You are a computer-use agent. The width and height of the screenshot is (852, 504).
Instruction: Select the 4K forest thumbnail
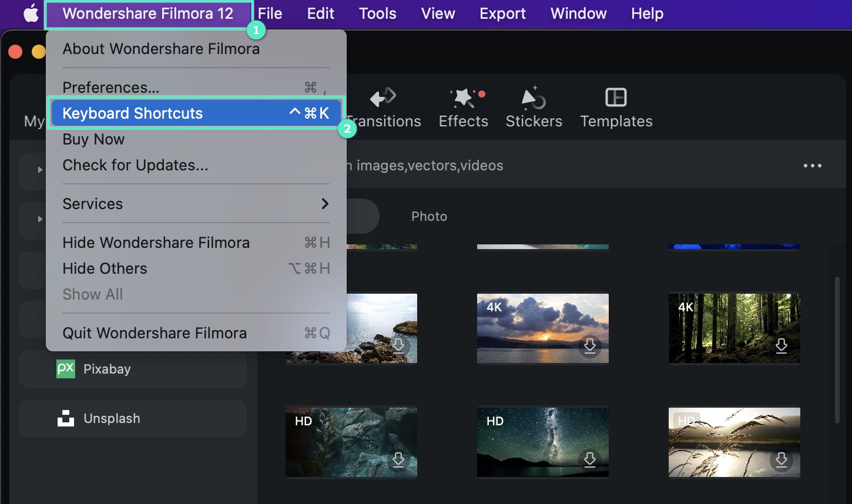734,328
